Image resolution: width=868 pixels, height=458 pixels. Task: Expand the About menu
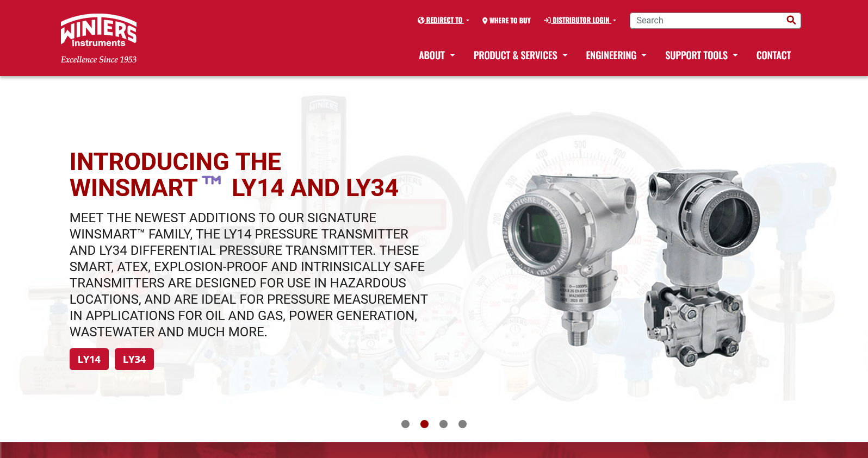pyautogui.click(x=437, y=55)
